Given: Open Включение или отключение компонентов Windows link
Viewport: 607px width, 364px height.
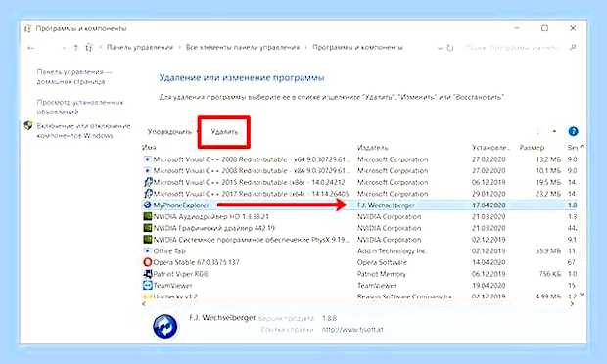Looking at the screenshot, I should point(83,131).
